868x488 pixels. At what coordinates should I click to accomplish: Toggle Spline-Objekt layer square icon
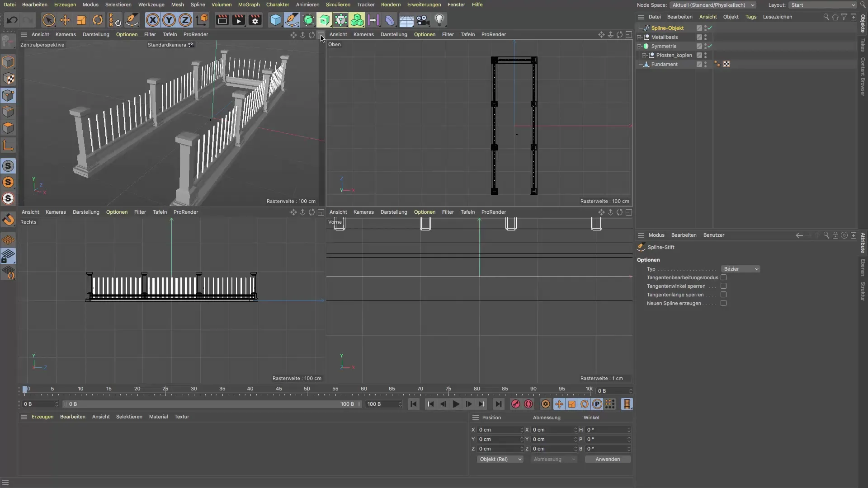699,28
